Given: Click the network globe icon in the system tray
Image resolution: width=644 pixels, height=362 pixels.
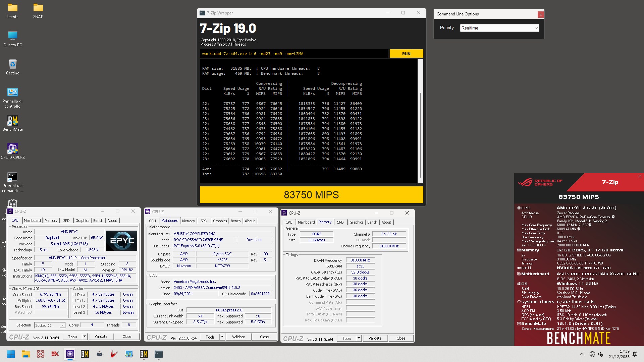Looking at the screenshot, I should pos(592,354).
